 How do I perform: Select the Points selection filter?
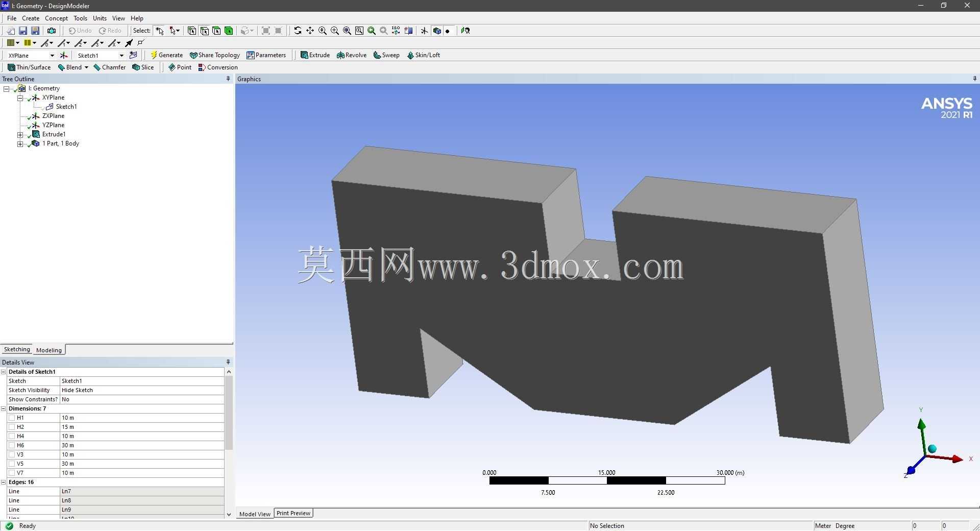pos(192,31)
